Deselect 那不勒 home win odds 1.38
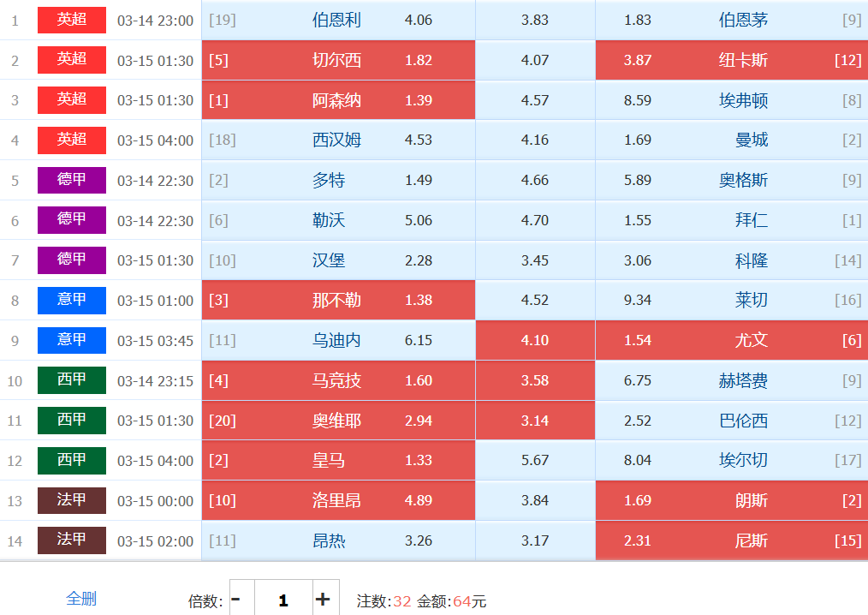This screenshot has height=615, width=868. (338, 300)
